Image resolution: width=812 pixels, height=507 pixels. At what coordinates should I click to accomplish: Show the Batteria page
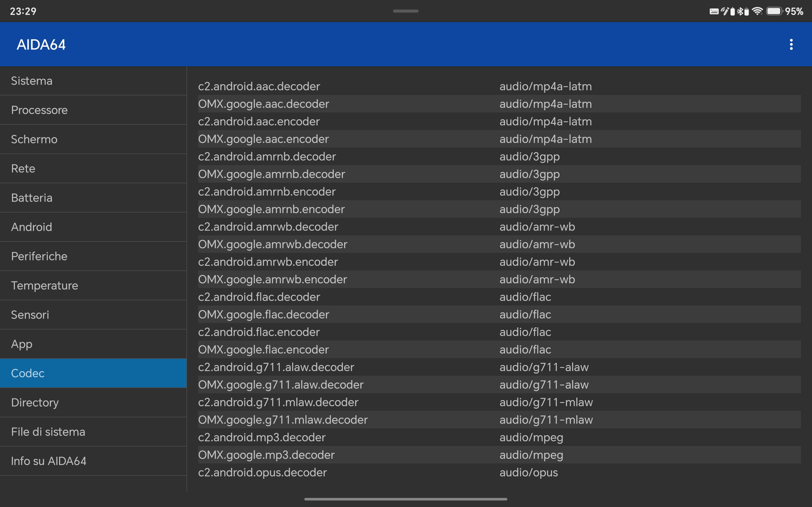pyautogui.click(x=93, y=198)
